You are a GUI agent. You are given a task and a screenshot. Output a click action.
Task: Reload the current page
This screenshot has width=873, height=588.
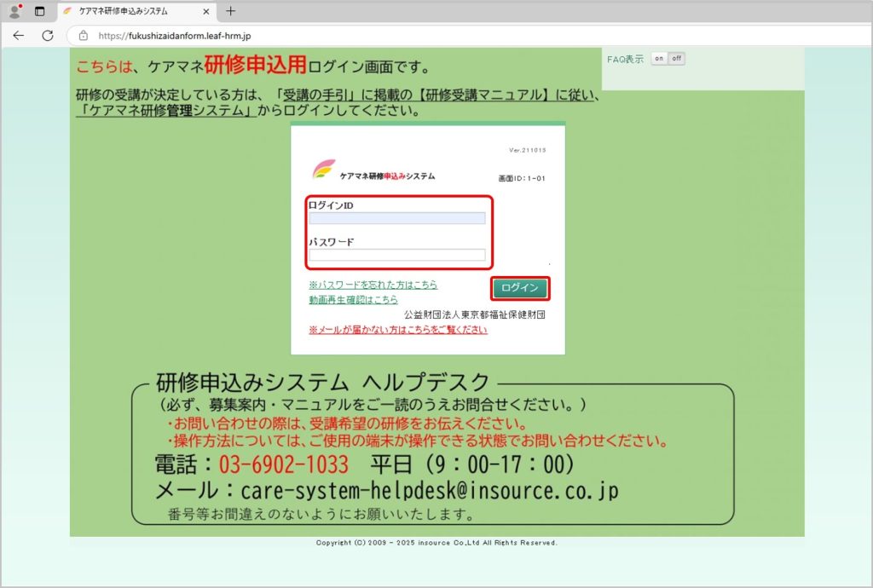click(x=48, y=36)
